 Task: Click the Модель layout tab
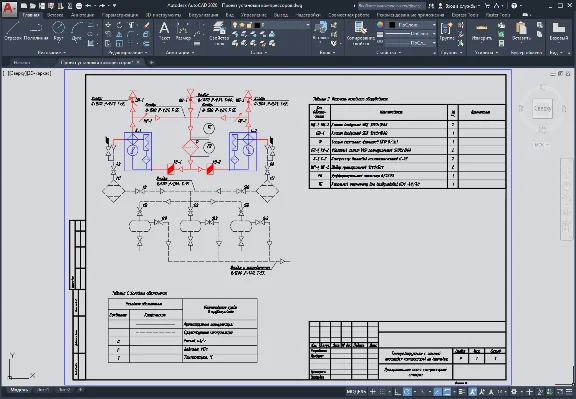coord(19,390)
